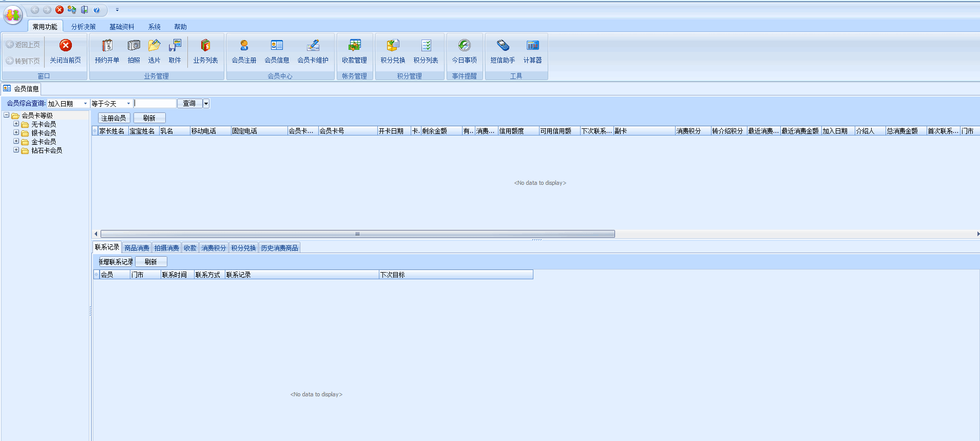Expand the 钻石卡会员 tree node
Screen dimensions: 980x441
tap(16, 150)
